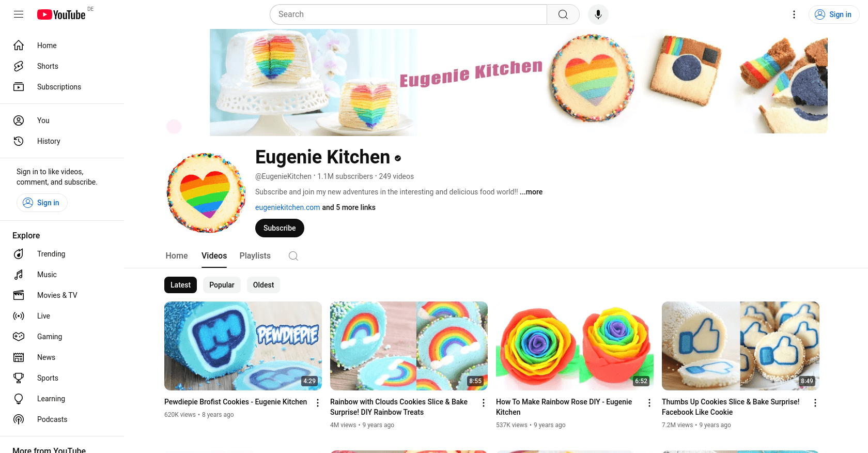The image size is (868, 453).
Task: Switch to the Playlists tab
Action: point(255,256)
